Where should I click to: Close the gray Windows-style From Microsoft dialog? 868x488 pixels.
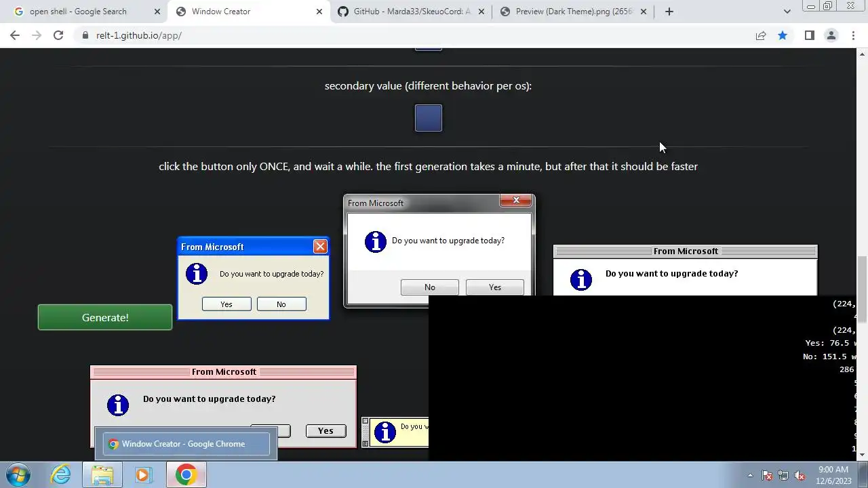point(516,201)
